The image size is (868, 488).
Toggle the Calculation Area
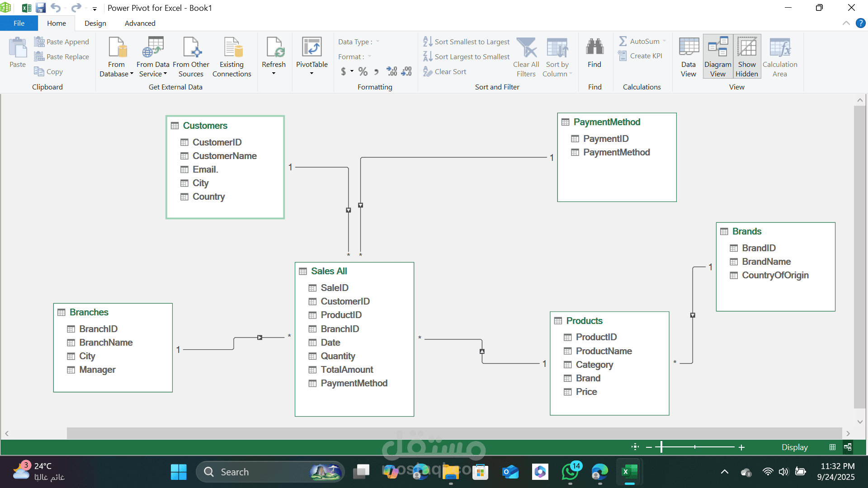coord(780,57)
